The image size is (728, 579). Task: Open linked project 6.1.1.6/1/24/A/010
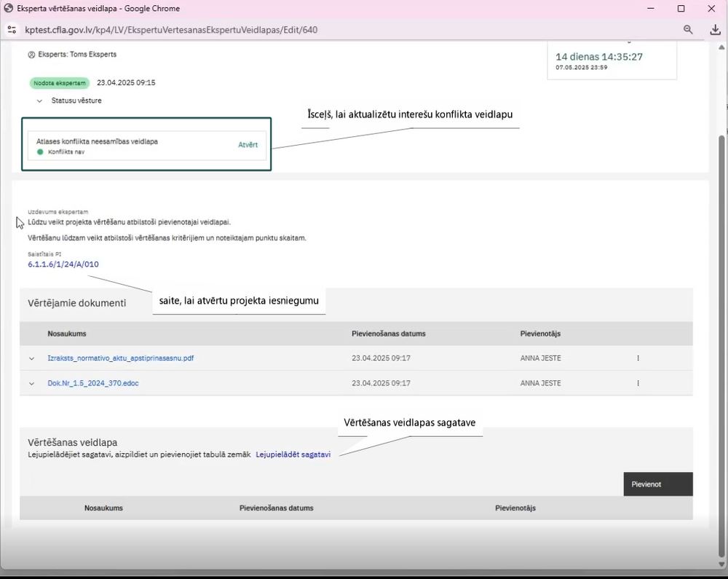(x=63, y=264)
